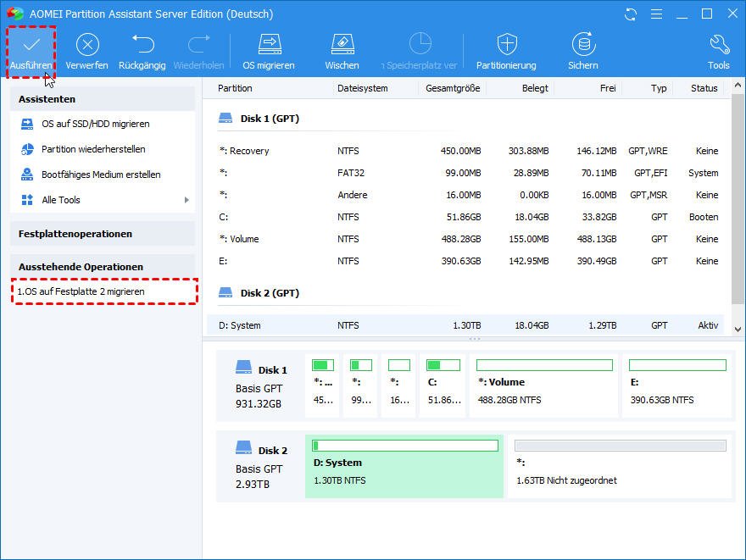Select Partition wiederherstellen in the sidebar
The width and height of the screenshot is (746, 560).
point(93,149)
